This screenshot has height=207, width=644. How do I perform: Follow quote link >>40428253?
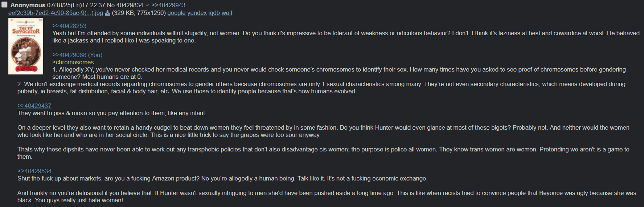point(69,26)
